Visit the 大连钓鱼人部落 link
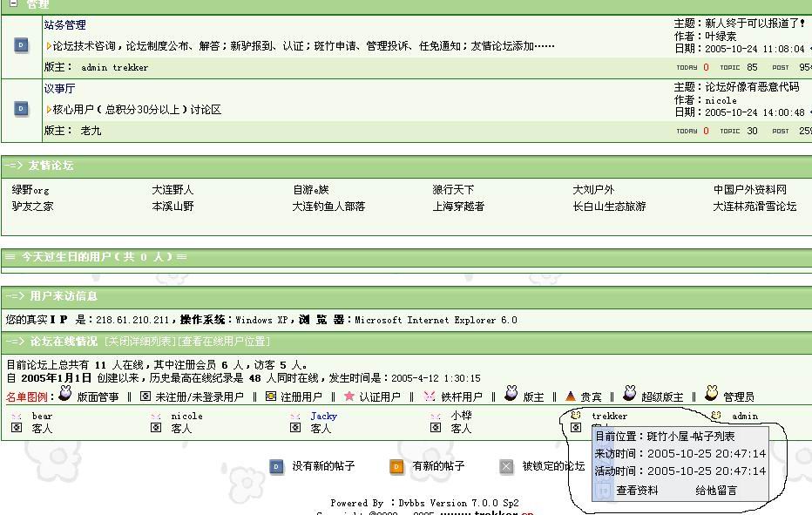Image resolution: width=812 pixels, height=515 pixels. point(328,207)
